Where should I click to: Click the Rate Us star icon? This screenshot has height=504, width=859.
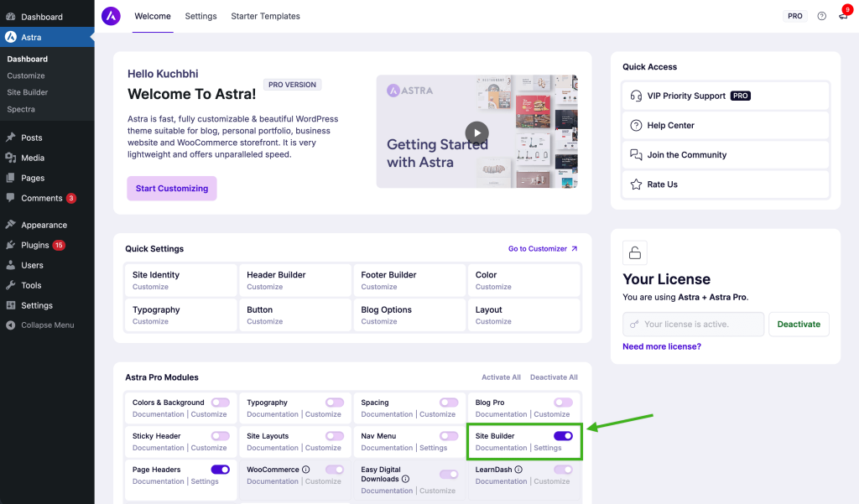click(636, 184)
